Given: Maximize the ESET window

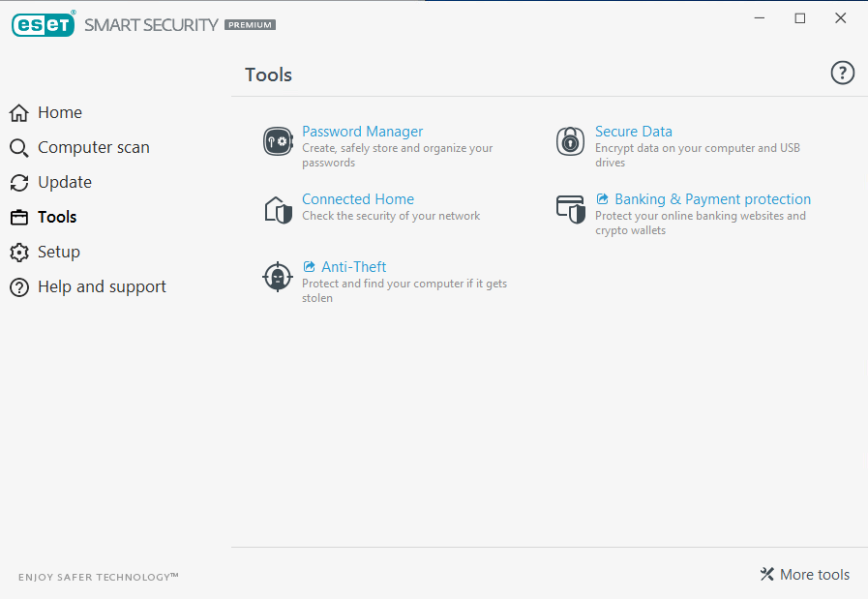Looking at the screenshot, I should click(800, 18).
